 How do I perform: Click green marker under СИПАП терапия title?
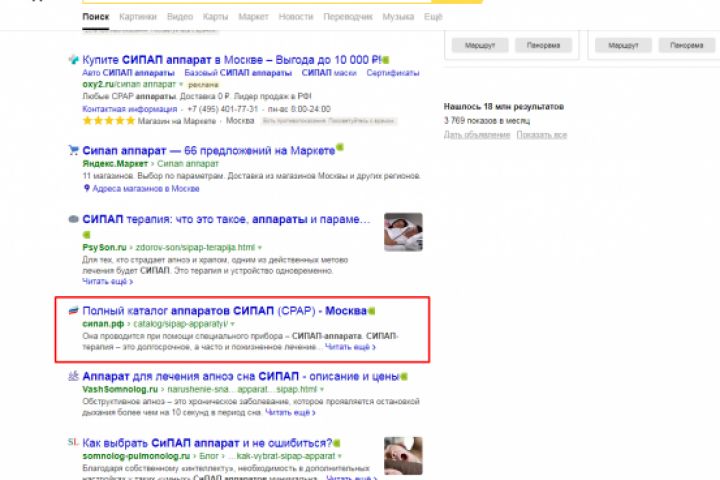tap(86, 235)
